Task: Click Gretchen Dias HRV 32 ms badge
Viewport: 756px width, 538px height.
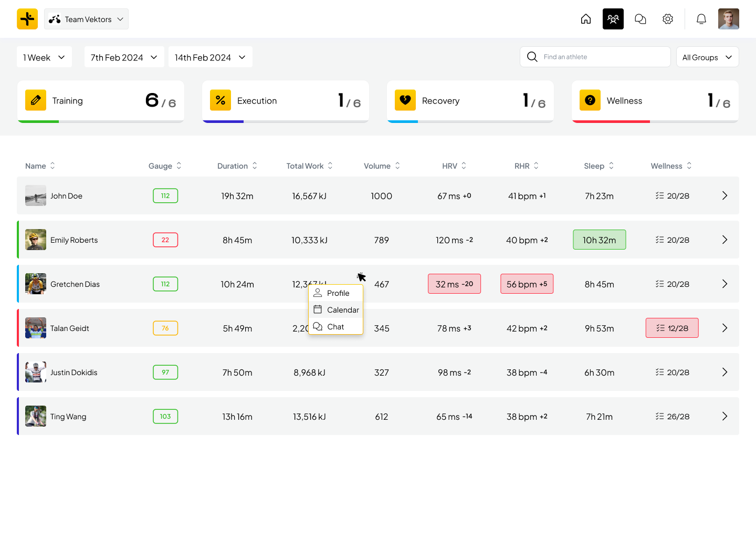Action: point(454,284)
